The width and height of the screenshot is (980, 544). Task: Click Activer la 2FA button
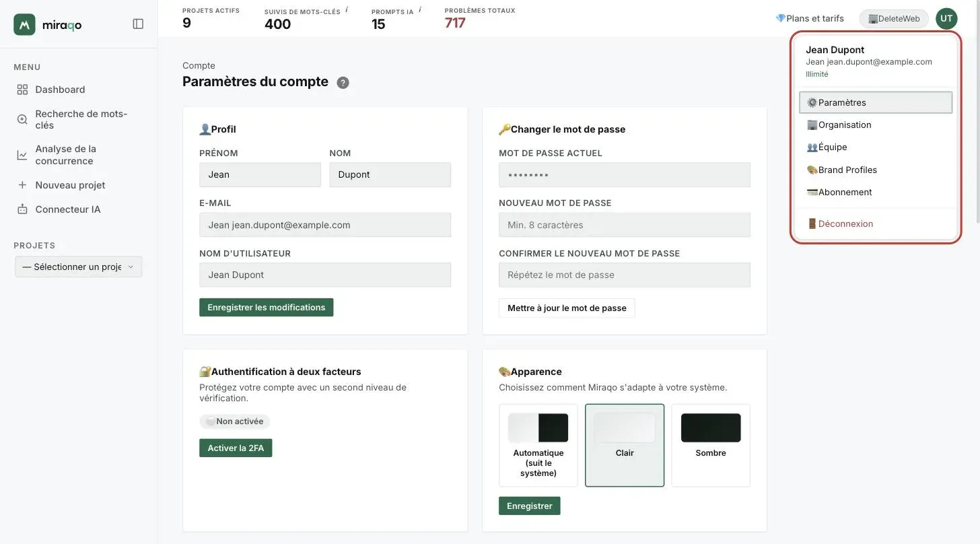tap(236, 448)
